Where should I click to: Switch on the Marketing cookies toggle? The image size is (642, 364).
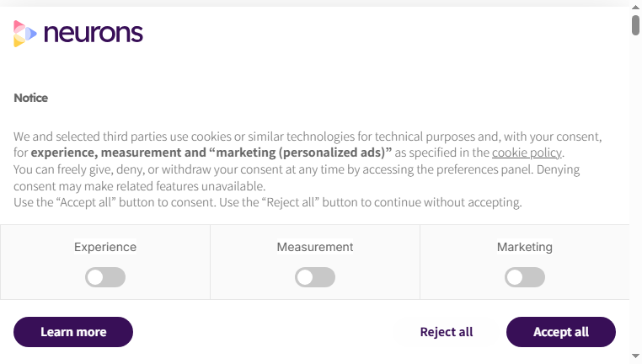coord(525,277)
